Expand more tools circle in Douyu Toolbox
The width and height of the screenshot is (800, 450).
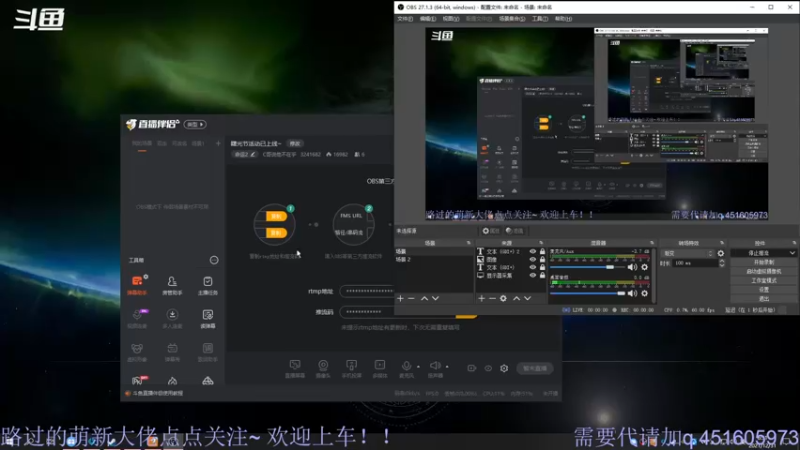coord(214,260)
